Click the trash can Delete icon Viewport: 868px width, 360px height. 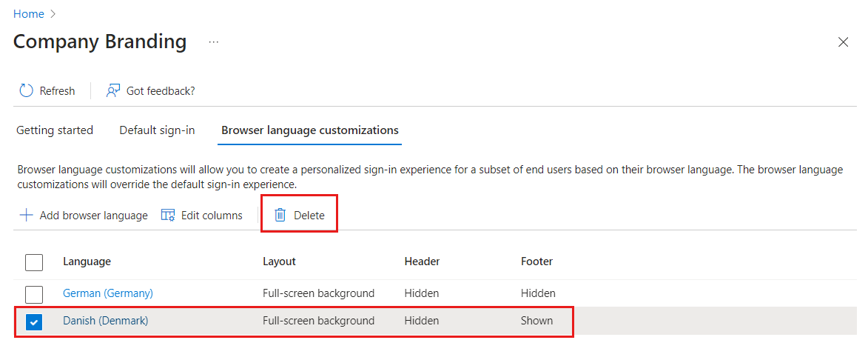coord(280,216)
